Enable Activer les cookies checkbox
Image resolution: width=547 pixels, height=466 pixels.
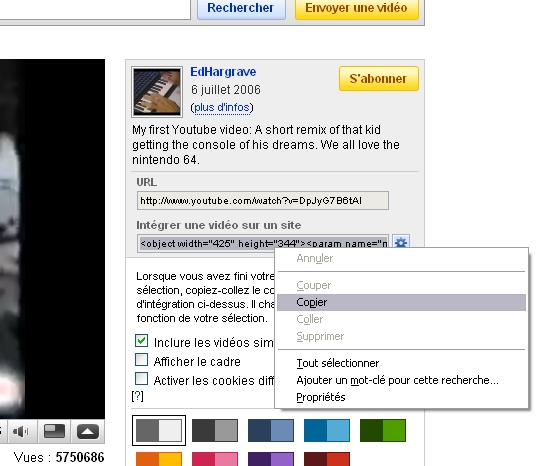(141, 378)
